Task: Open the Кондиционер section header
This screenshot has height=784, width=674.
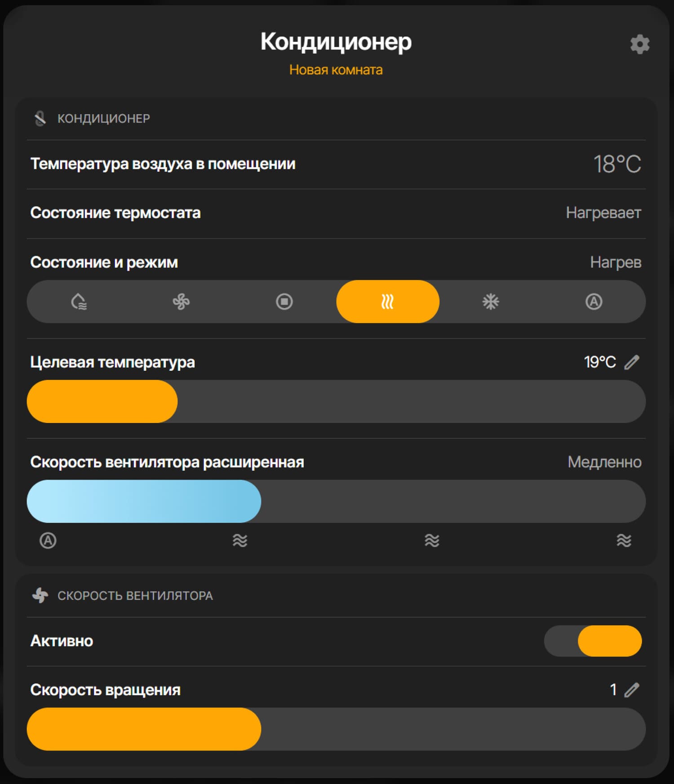Action: [103, 119]
